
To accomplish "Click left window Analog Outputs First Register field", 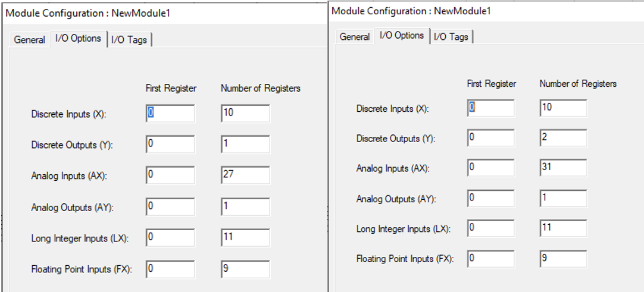I will 170,206.
